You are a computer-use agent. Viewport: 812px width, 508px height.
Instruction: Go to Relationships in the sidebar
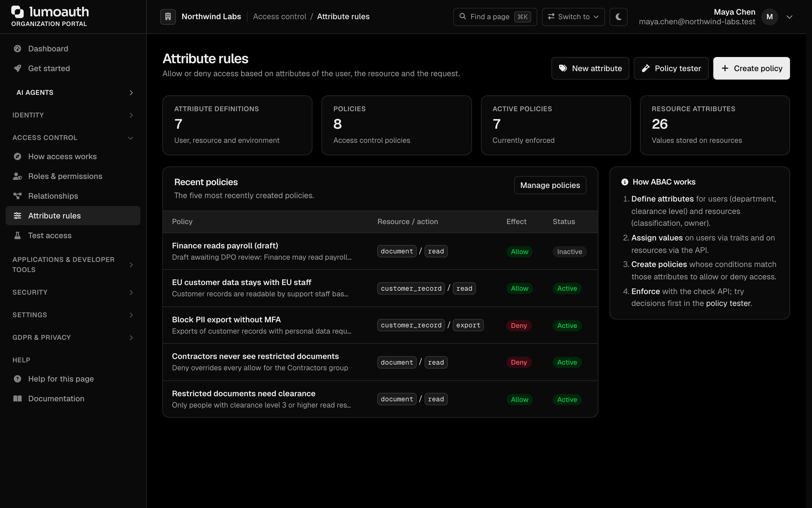tap(73, 196)
